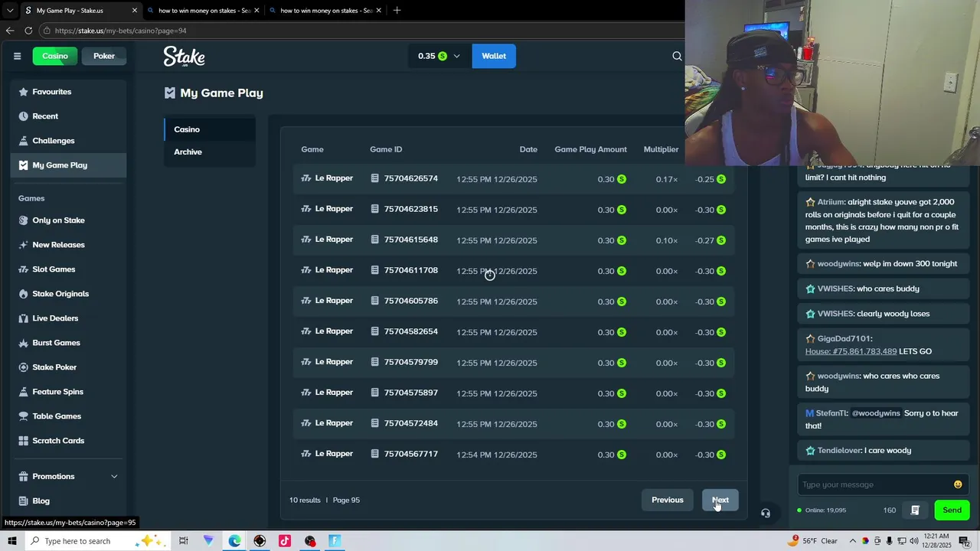Image resolution: width=980 pixels, height=551 pixels.
Task: Open the hamburger menu beside Casino
Action: pyautogui.click(x=17, y=56)
